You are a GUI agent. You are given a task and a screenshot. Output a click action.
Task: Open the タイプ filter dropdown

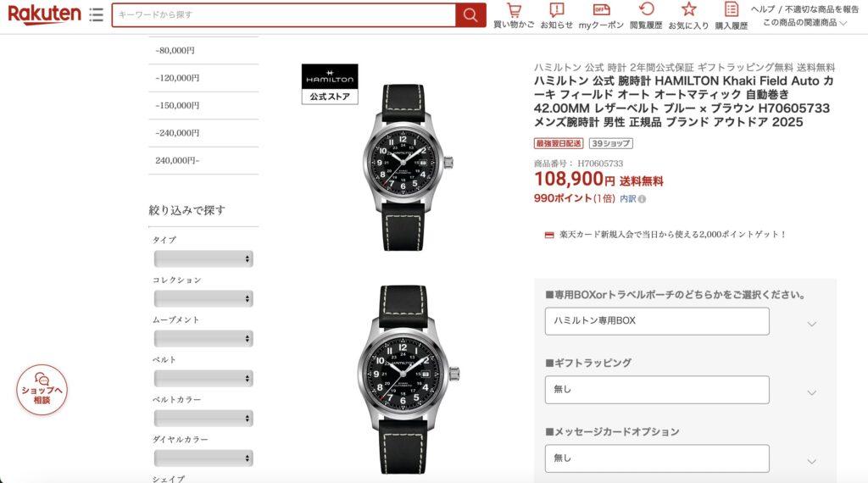pyautogui.click(x=203, y=258)
